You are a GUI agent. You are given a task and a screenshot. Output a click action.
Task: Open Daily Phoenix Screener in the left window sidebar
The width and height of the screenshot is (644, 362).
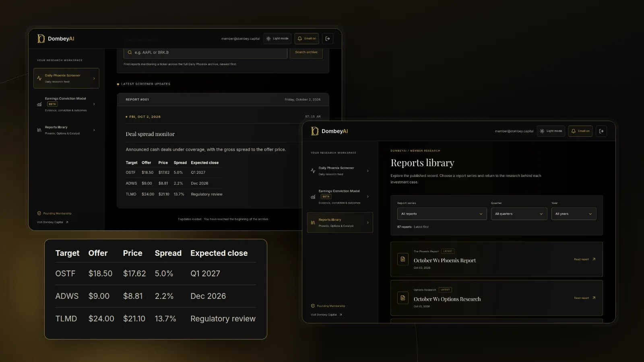tap(66, 78)
